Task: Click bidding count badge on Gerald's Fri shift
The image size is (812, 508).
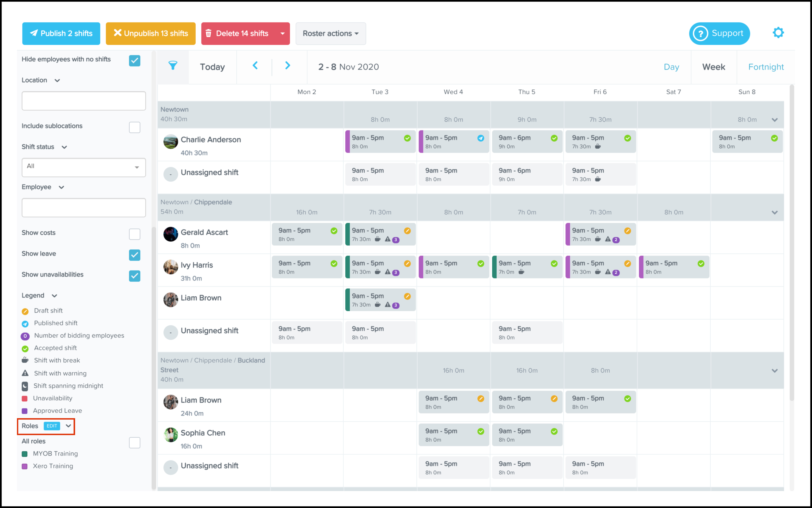Action: coord(616,240)
